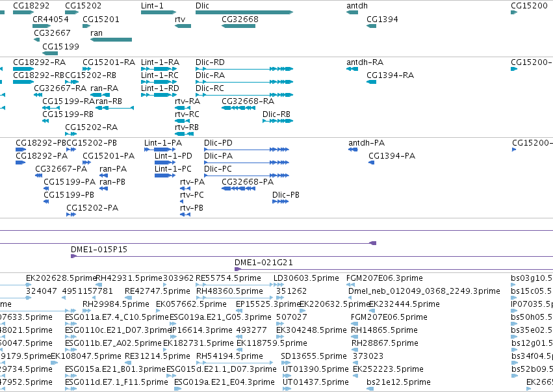
Task: Select the short Dlic-RB transcript
Action: [x=277, y=121]
